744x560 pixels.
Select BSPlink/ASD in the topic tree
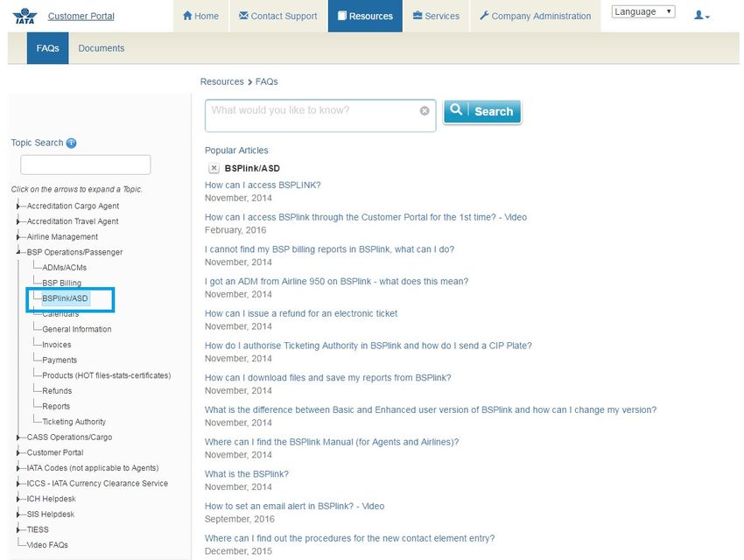click(x=65, y=298)
